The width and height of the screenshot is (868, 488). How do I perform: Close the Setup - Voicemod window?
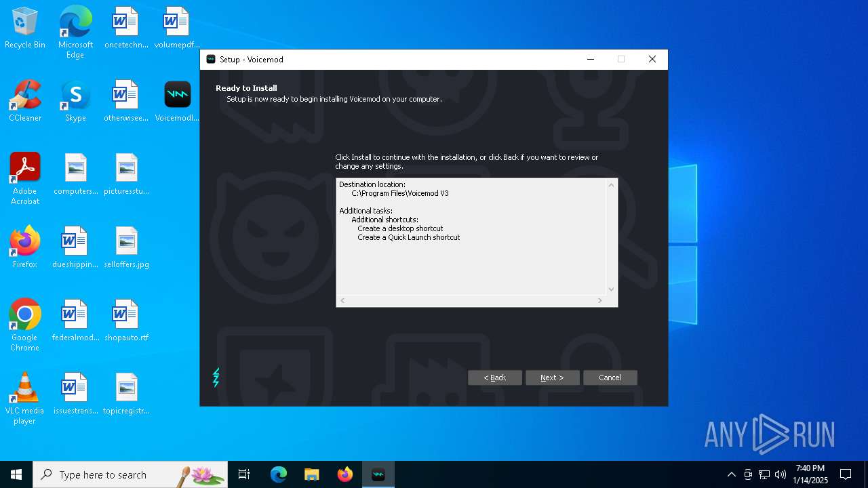coord(652,60)
